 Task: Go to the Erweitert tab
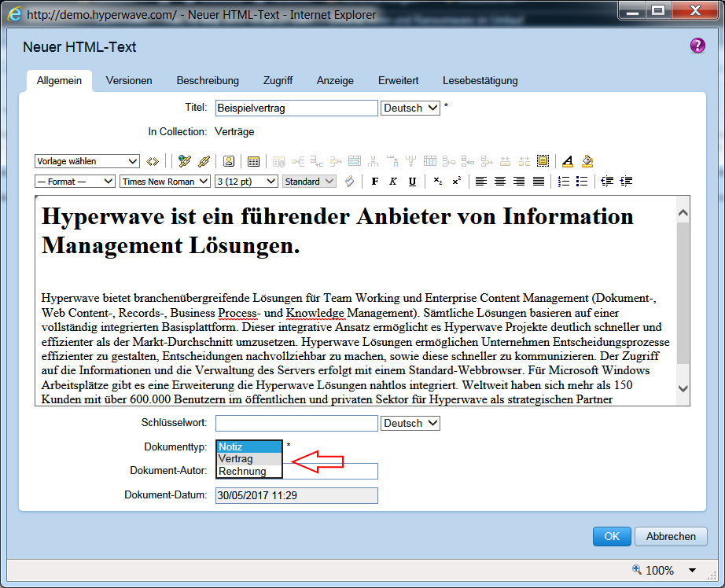pyautogui.click(x=398, y=80)
